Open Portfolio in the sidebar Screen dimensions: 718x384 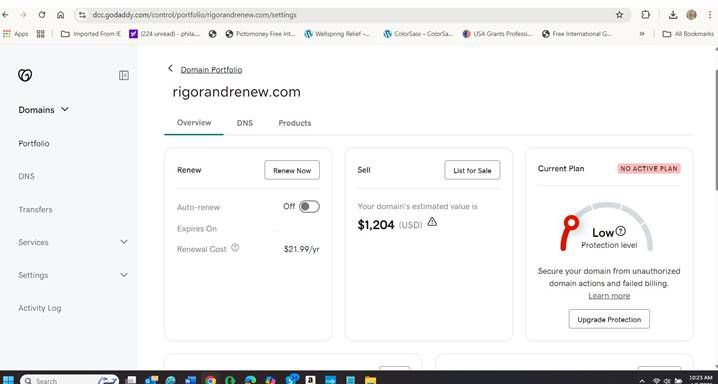34,143
